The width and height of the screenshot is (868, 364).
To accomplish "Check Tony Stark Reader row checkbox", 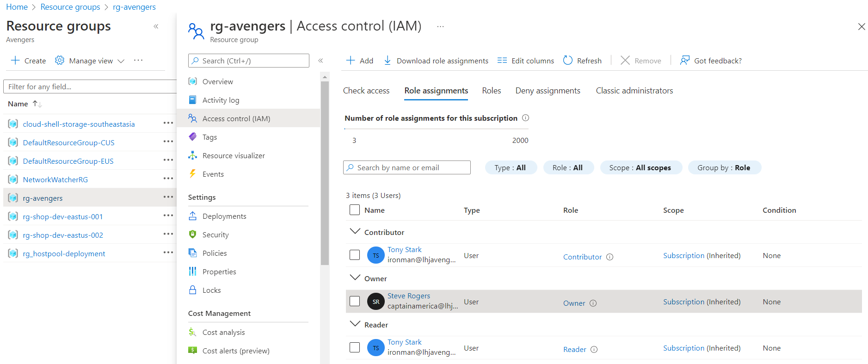I will (355, 347).
